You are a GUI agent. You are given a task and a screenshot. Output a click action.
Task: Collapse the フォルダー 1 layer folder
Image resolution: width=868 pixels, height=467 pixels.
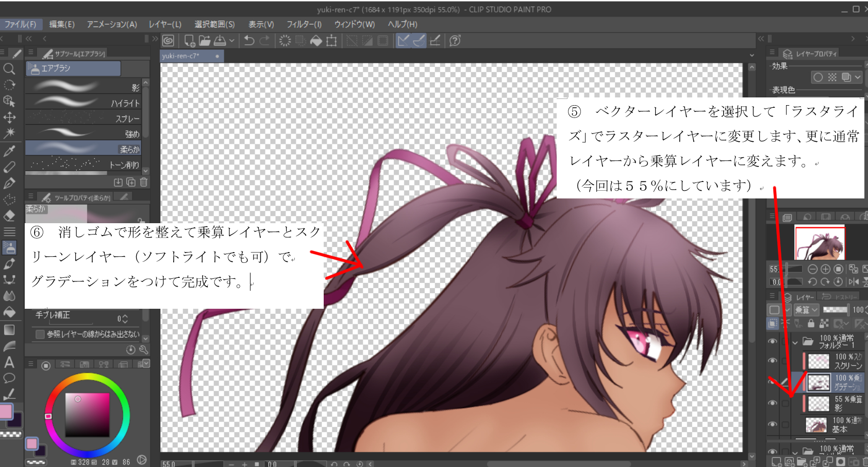coord(795,342)
